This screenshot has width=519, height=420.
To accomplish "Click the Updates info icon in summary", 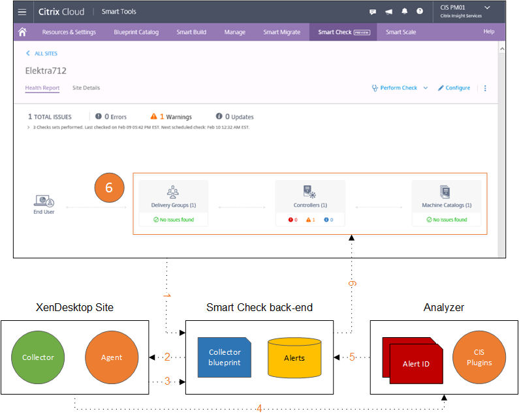I will (x=219, y=116).
